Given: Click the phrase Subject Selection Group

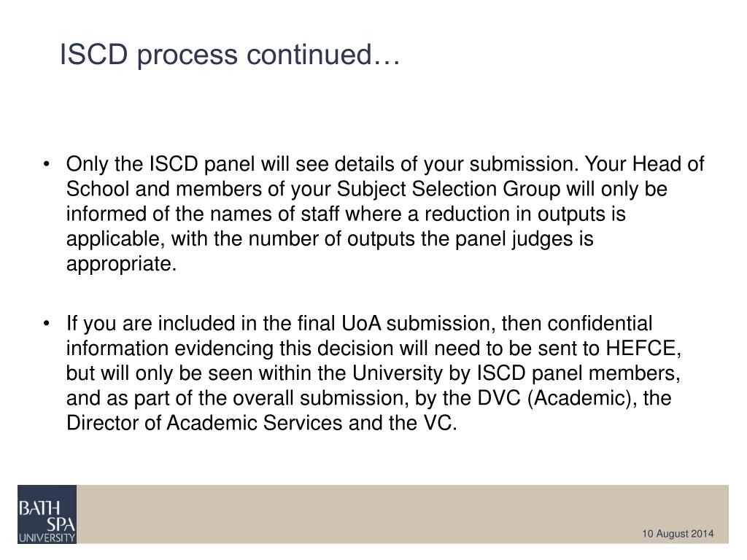Looking at the screenshot, I should pyautogui.click(x=449, y=189).
